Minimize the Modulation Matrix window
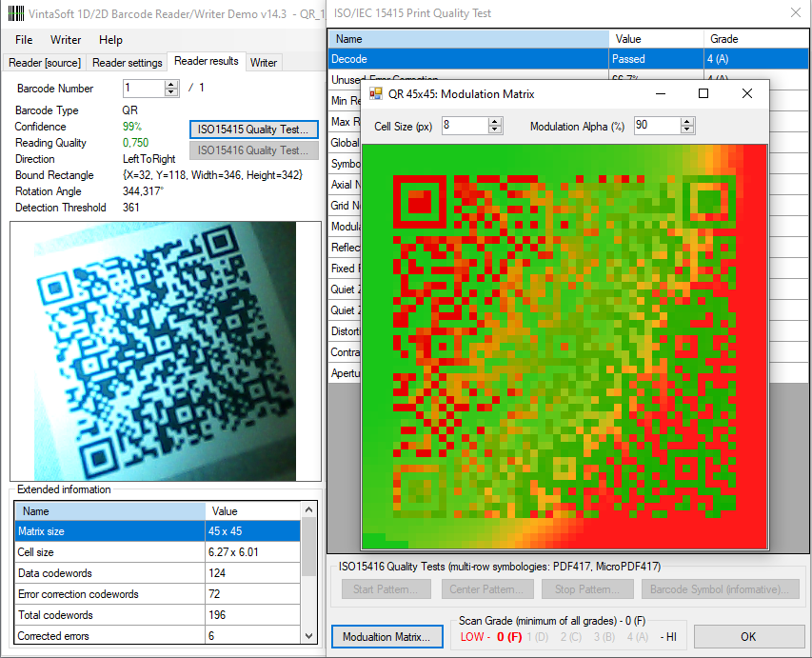Viewport: 812px width, 658px height. (x=660, y=94)
